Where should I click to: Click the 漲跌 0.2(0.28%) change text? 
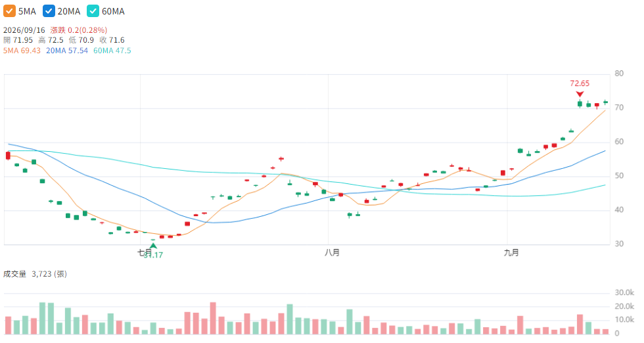click(x=79, y=30)
